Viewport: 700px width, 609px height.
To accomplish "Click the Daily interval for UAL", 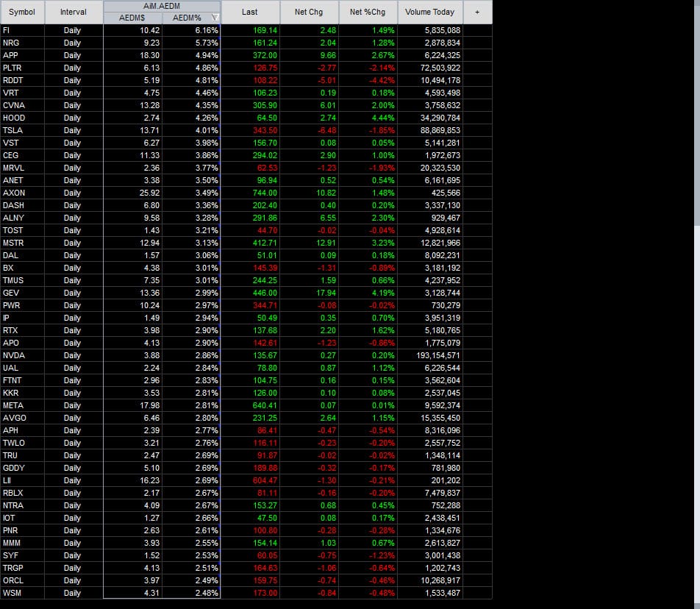I will click(x=72, y=368).
